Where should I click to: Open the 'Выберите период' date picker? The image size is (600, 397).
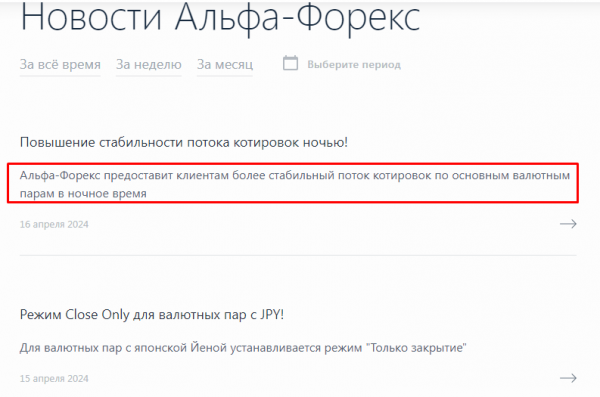[354, 65]
